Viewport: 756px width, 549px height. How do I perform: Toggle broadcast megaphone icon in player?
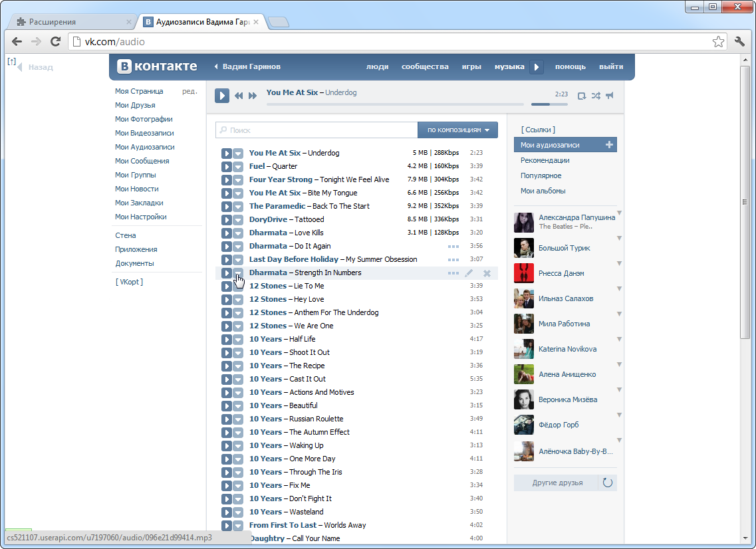610,96
